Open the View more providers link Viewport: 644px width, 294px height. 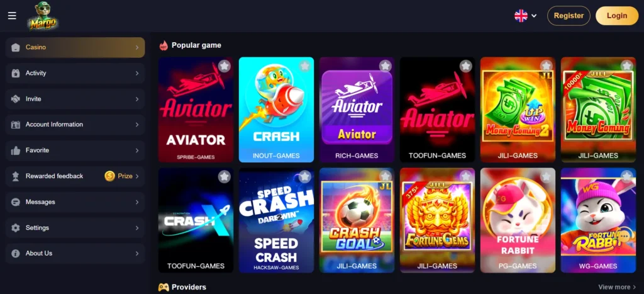coord(618,287)
